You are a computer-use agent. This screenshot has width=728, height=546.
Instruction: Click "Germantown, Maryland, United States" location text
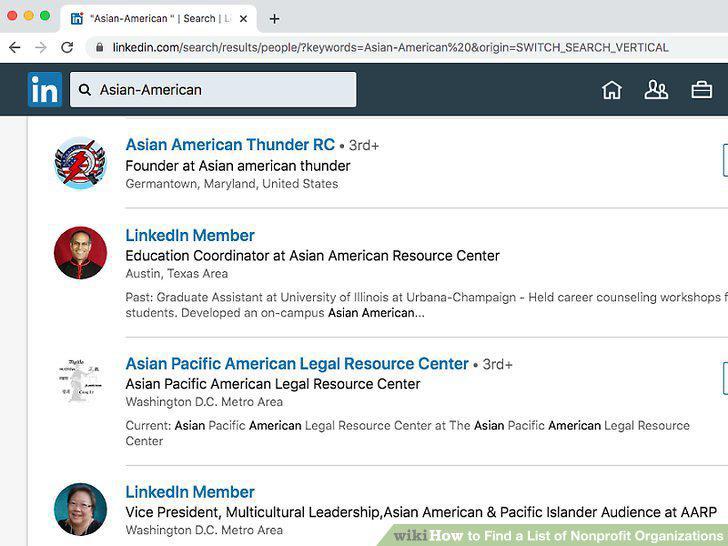232,184
